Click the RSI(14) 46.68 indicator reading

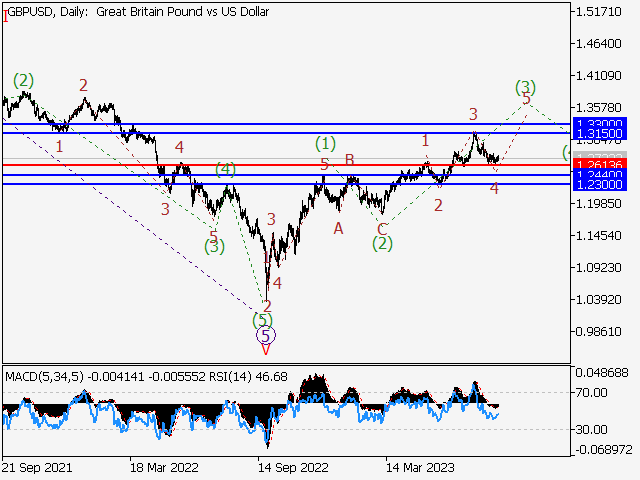point(248,376)
